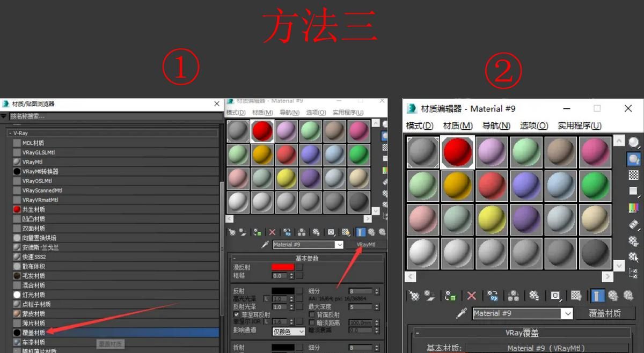Click the Material ID Channel icon

coord(555,296)
